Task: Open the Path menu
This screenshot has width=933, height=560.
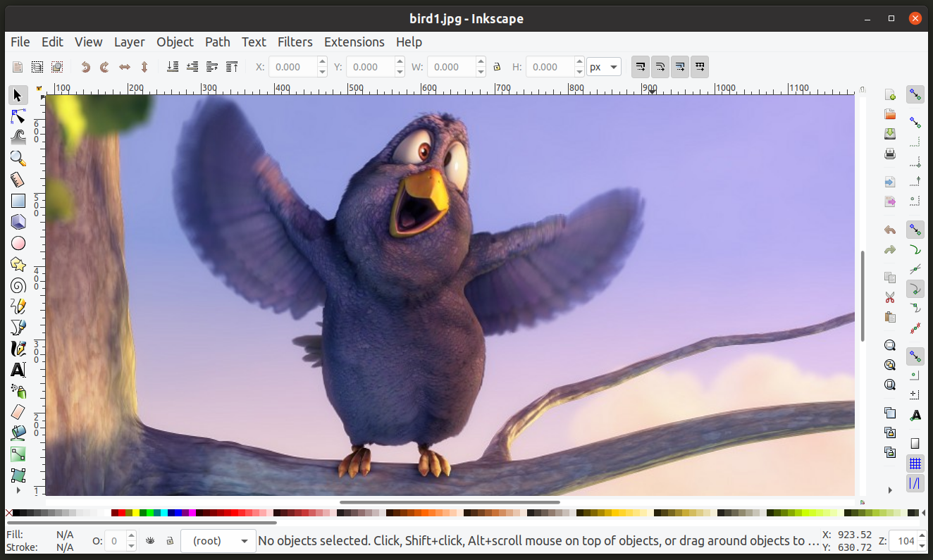Action: coord(218,42)
